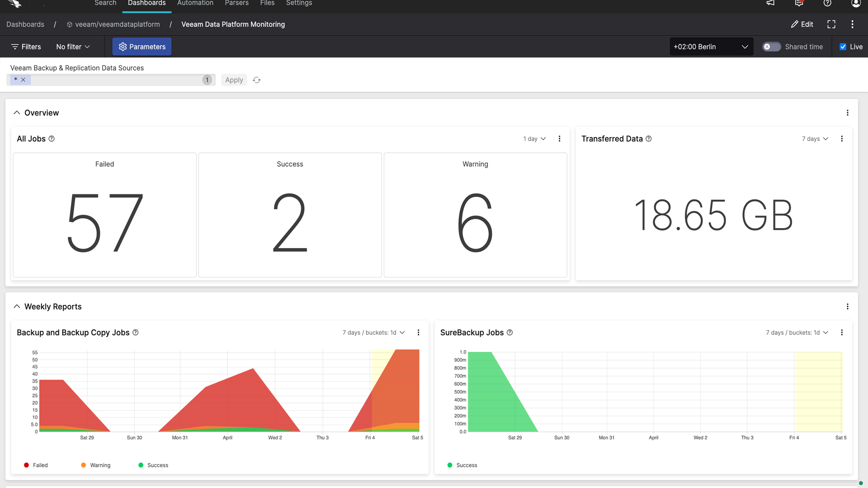Toggle the Shared time switch
Image resolution: width=868 pixels, height=488 pixels.
point(771,47)
